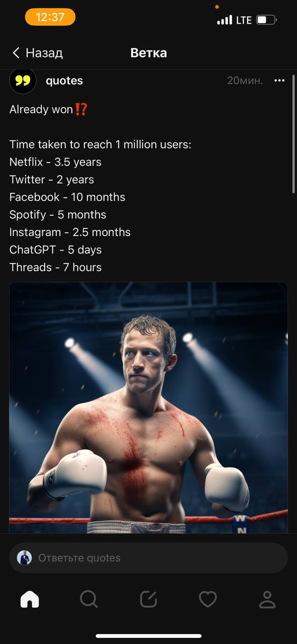Tap the 20мин. post timestamp
This screenshot has width=297, height=644.
[245, 80]
